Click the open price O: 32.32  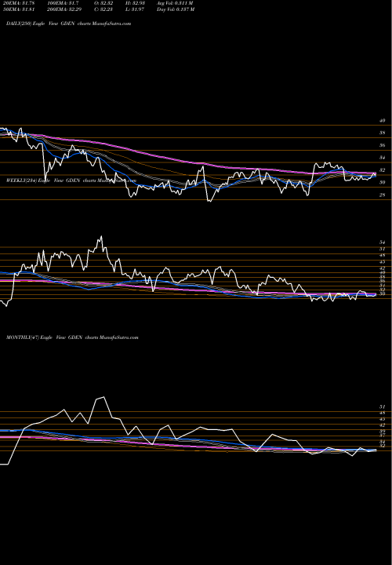point(103,3)
